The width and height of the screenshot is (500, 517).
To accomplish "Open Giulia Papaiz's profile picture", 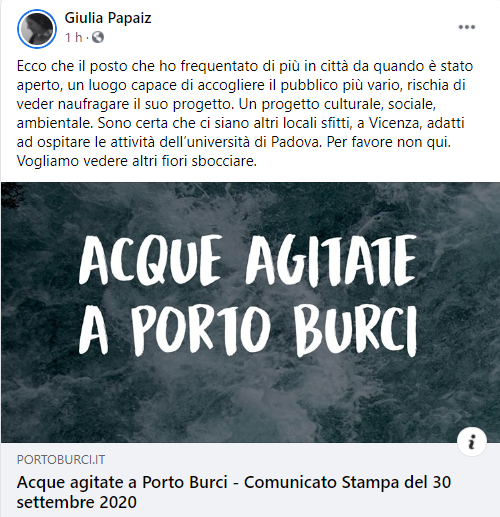I will click(x=37, y=29).
